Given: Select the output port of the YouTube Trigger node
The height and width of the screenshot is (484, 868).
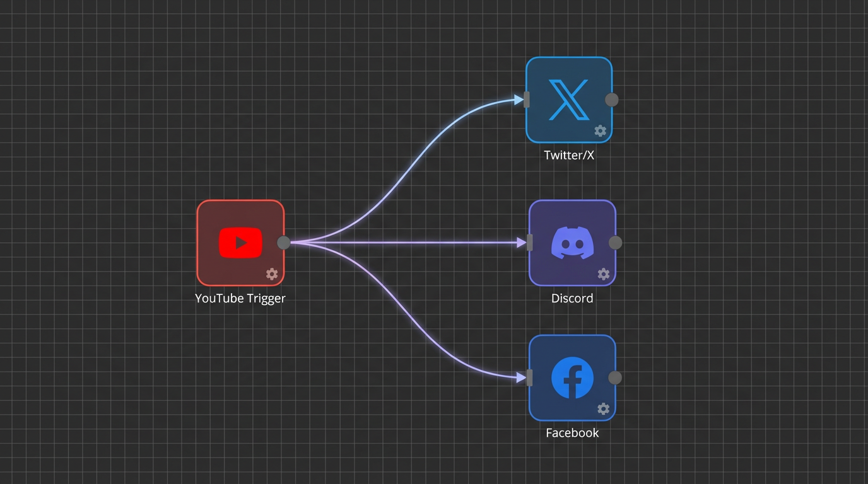Looking at the screenshot, I should point(283,243).
